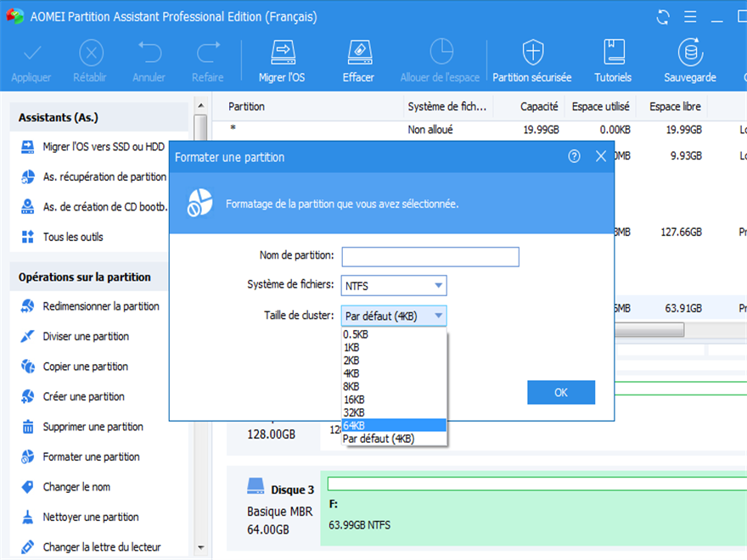This screenshot has height=560, width=747.
Task: Select the Non alloué partition row
Action: [x=480, y=130]
